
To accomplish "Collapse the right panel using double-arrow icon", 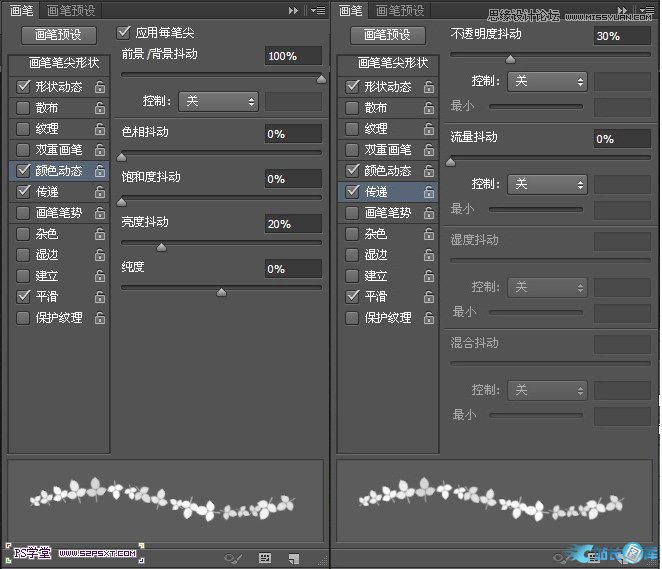I will pos(622,10).
